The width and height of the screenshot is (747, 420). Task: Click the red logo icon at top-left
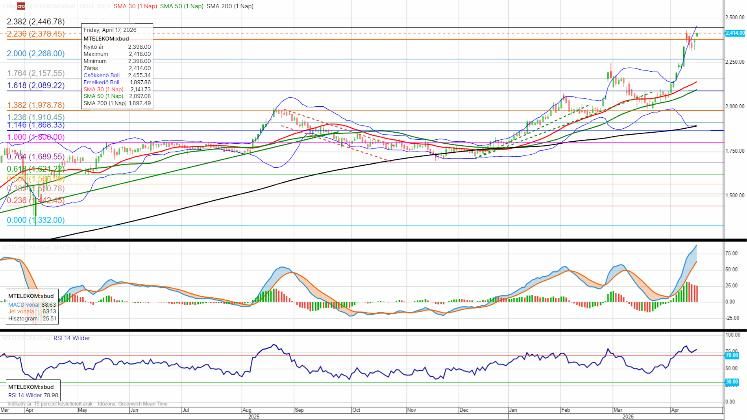[20, 6]
